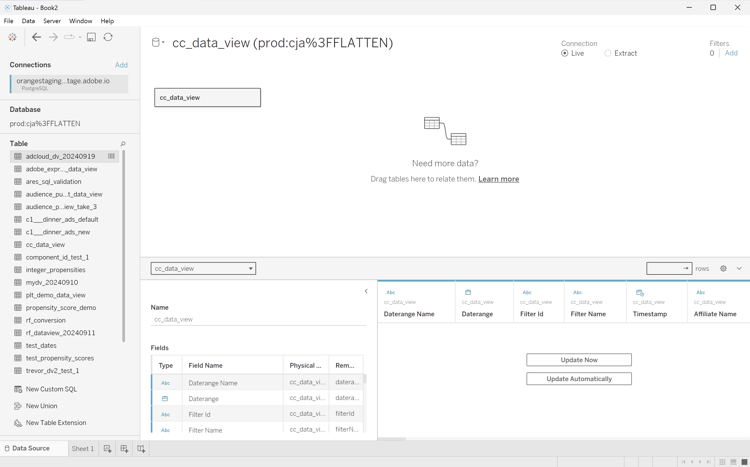Open the cc_data_view table selector dropdown
750x467 pixels.
(203, 268)
